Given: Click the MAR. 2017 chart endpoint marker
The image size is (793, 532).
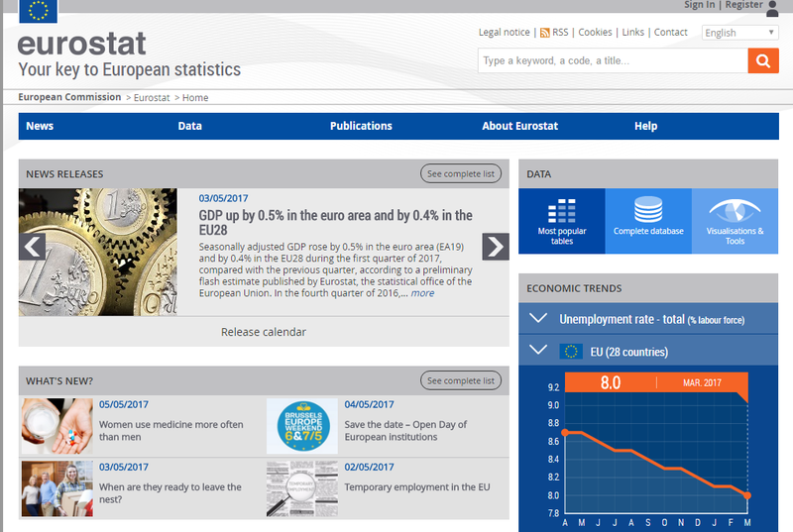Looking at the screenshot, I should coord(747,495).
